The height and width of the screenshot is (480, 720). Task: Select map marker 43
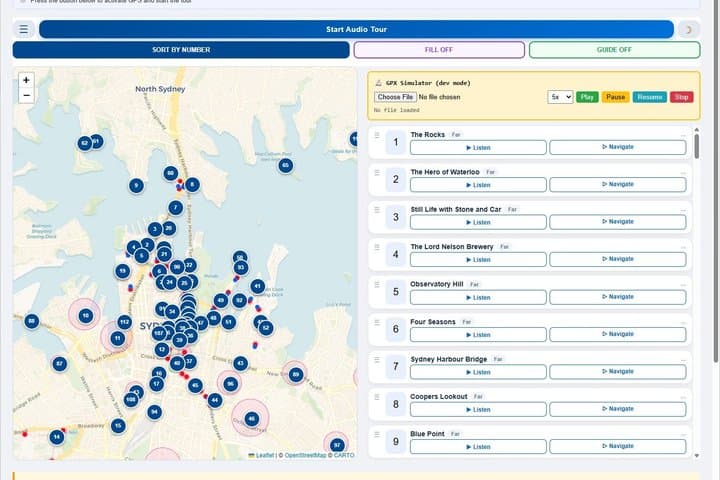coord(241,364)
